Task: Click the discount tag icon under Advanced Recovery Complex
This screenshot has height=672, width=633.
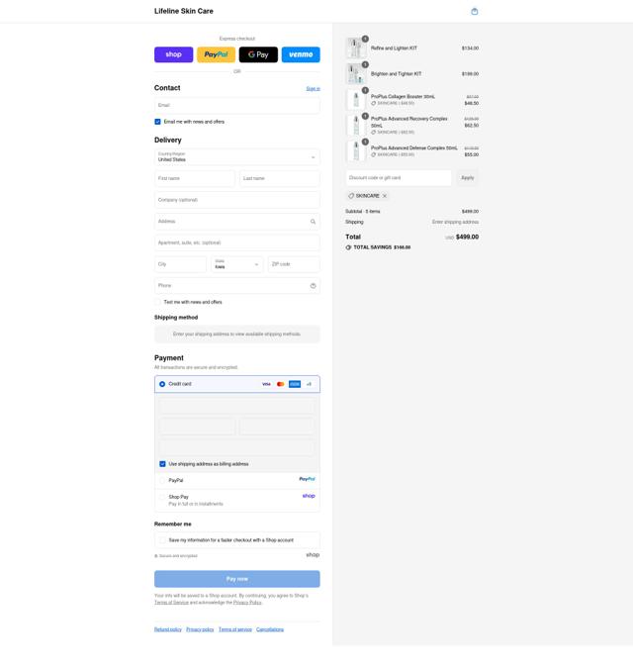Action: [x=374, y=133]
